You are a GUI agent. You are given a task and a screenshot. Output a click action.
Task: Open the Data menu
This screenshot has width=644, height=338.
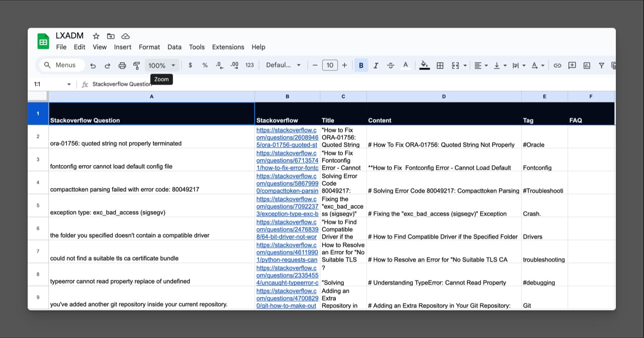coord(174,47)
